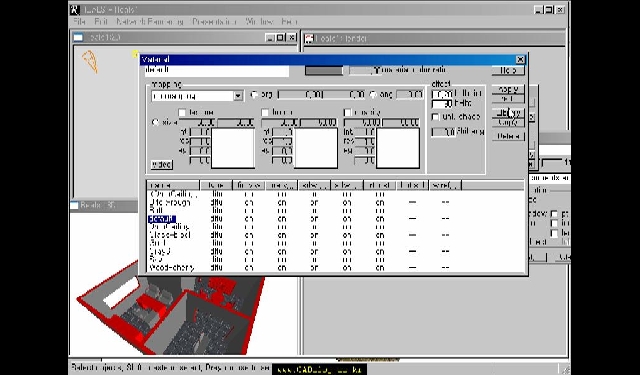640x375 pixels.
Task: Select the Wood-cherry material row
Action: coord(171,268)
